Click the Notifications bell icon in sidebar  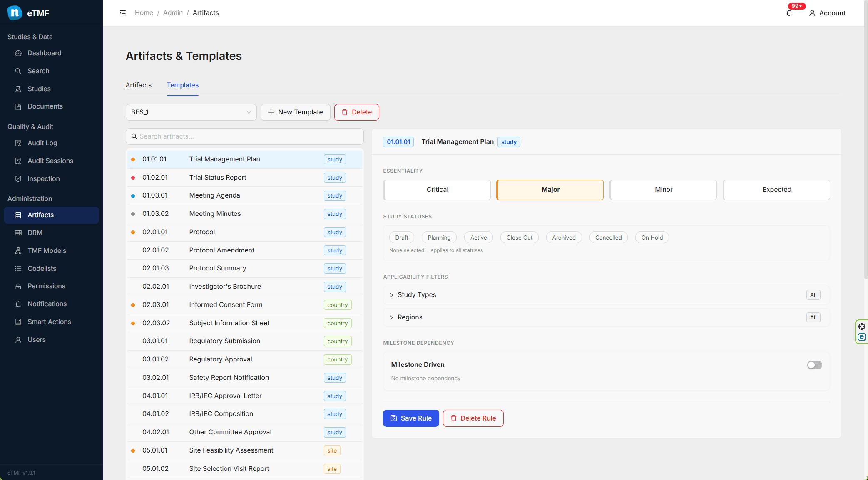point(18,304)
